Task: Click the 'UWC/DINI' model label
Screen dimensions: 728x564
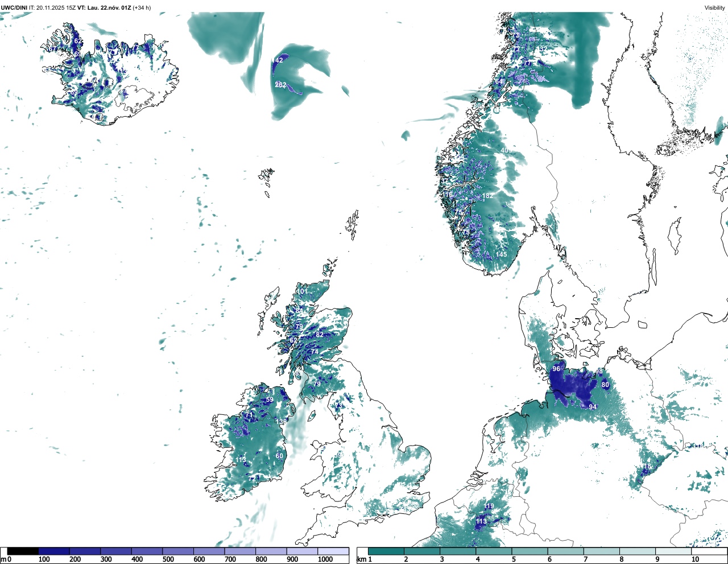Action: click(14, 7)
